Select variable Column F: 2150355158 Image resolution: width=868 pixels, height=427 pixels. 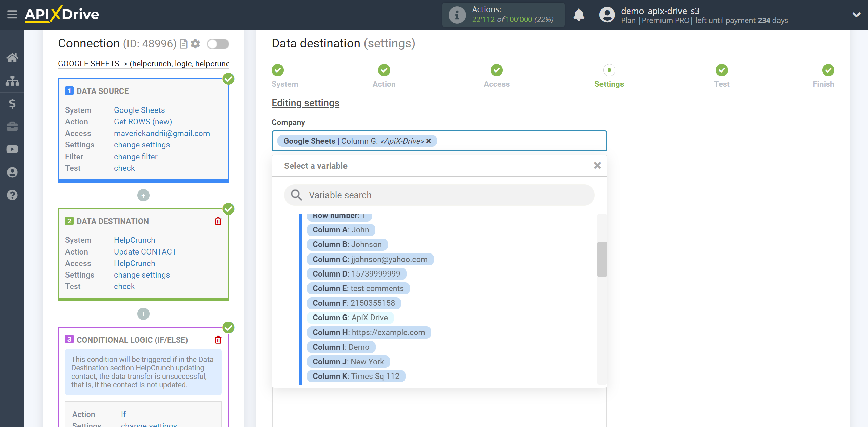[x=354, y=303]
